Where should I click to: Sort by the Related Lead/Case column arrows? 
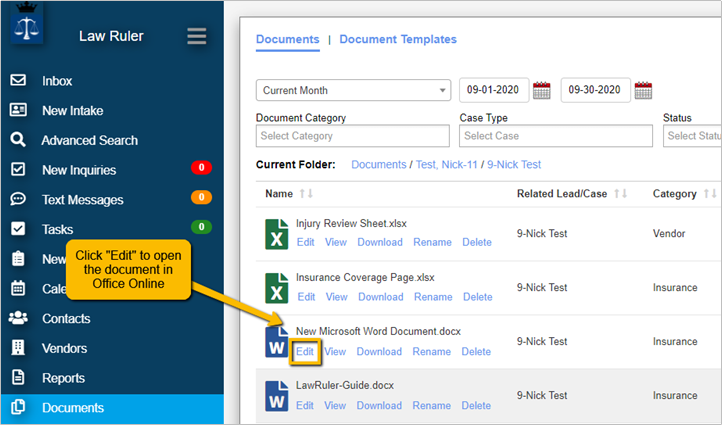(x=621, y=194)
